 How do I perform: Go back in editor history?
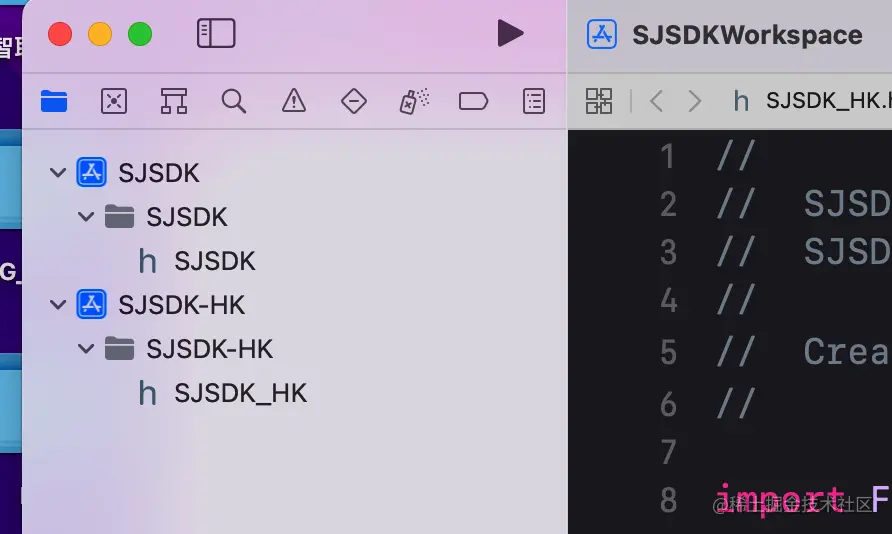[x=656, y=101]
